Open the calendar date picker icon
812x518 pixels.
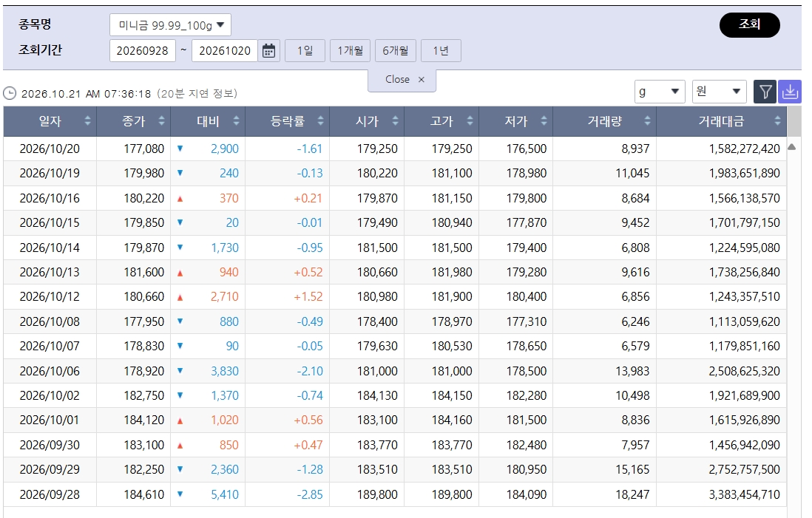click(x=268, y=51)
